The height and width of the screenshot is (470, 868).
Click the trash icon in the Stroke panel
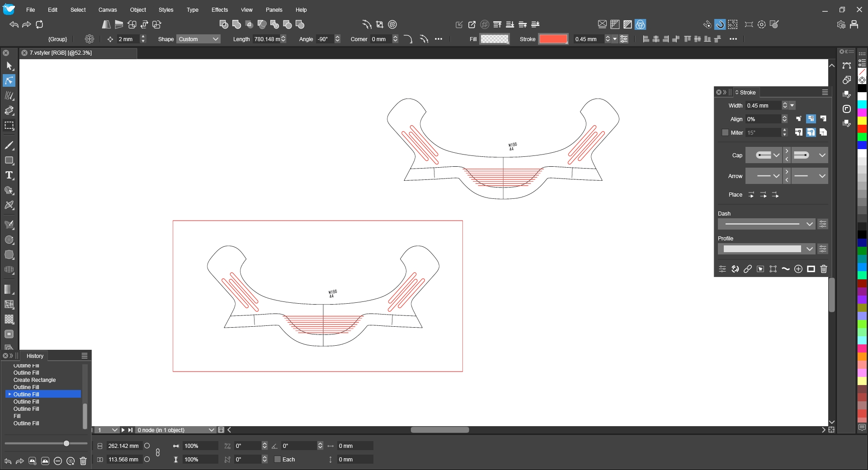click(824, 269)
